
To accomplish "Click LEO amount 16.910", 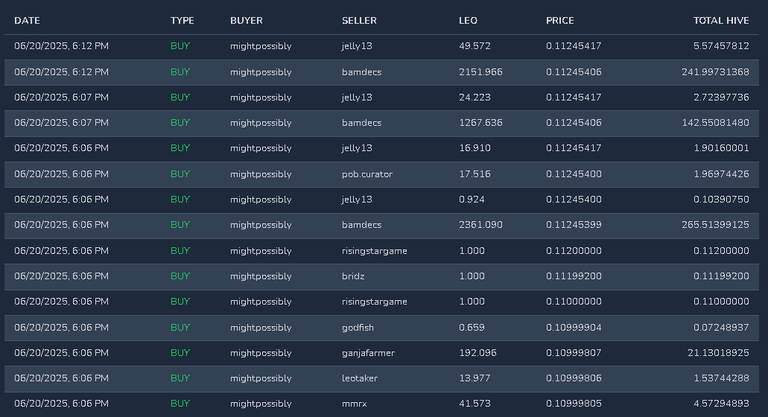I will [475, 148].
